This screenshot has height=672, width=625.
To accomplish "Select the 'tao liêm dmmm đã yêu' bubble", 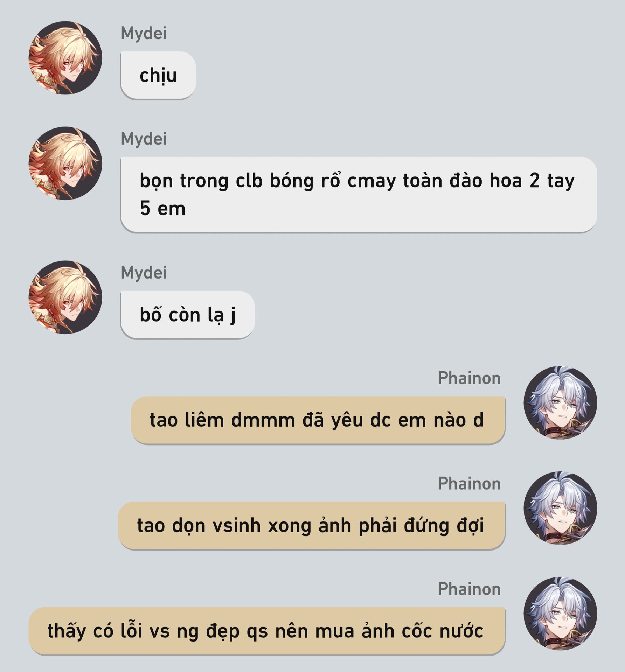I will [x=318, y=420].
